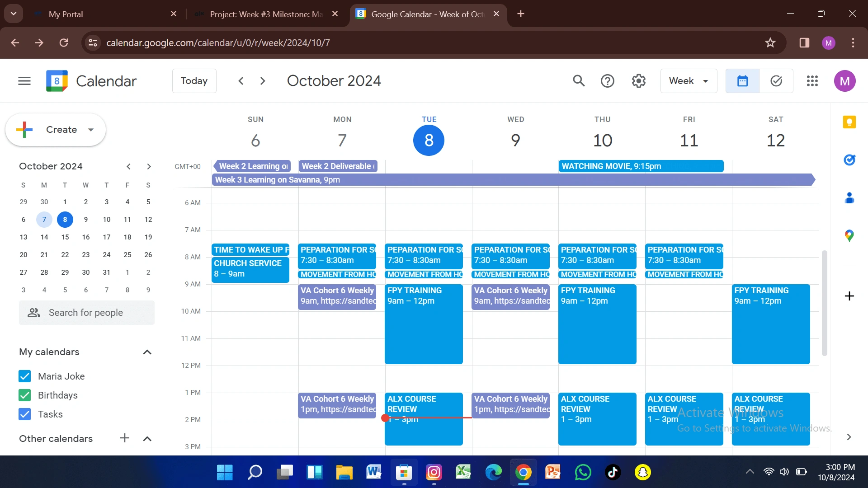Uncheck the Birthdays calendar checkbox

tap(25, 395)
